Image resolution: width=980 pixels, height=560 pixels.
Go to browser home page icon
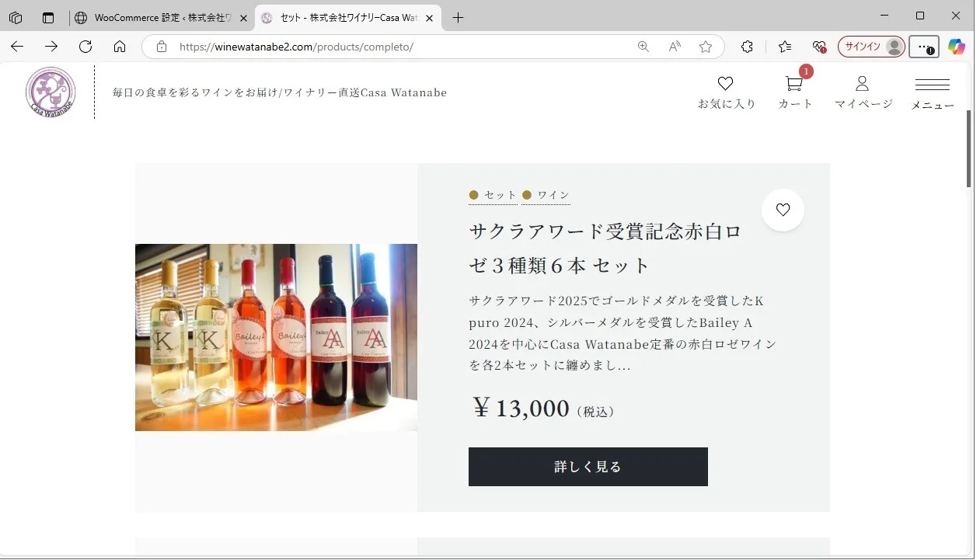tap(120, 47)
